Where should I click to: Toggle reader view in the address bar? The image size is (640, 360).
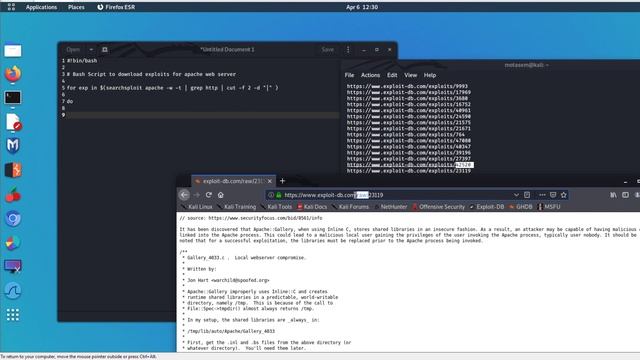[527, 195]
